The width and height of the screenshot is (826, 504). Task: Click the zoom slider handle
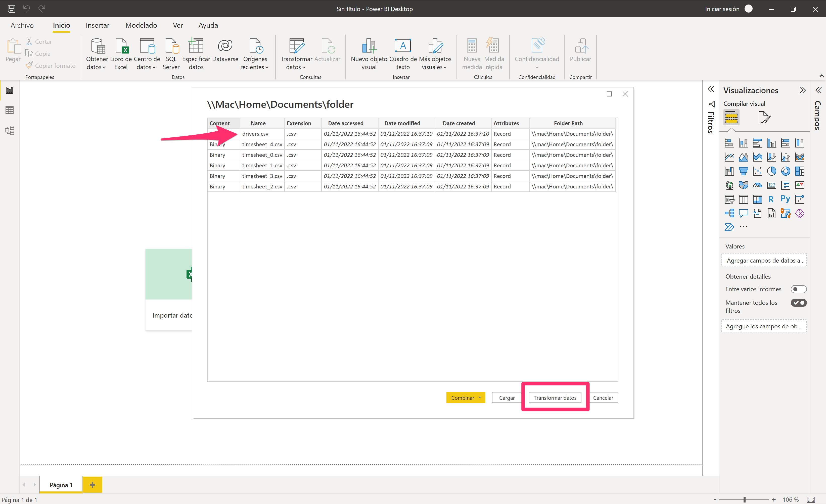point(744,500)
